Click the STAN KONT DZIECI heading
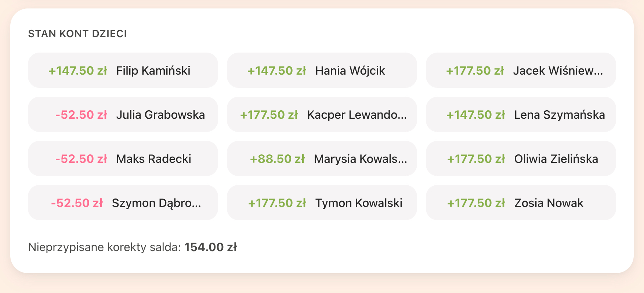Screen dimensions: 644x293 point(77,33)
